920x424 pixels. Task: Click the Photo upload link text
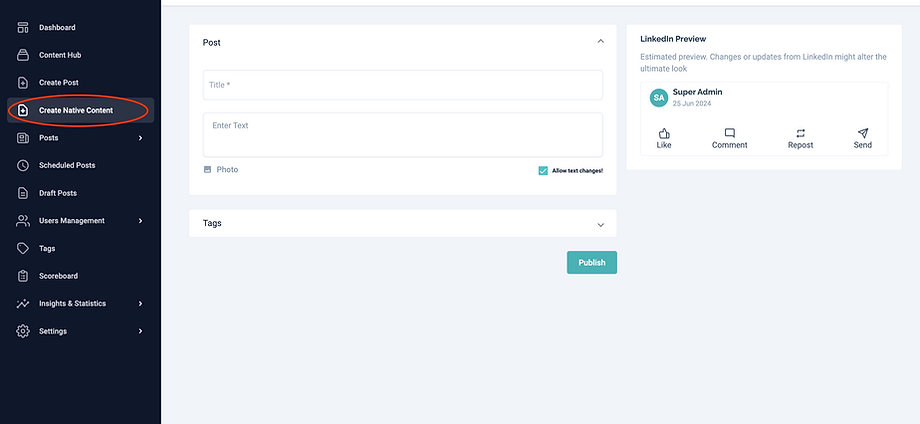coord(227,169)
